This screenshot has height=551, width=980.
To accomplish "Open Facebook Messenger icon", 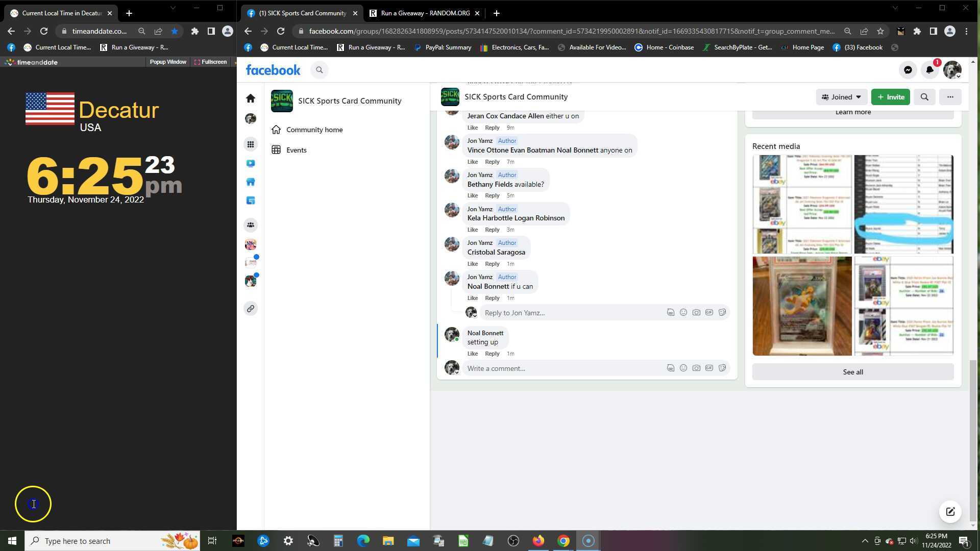I will 908,70.
